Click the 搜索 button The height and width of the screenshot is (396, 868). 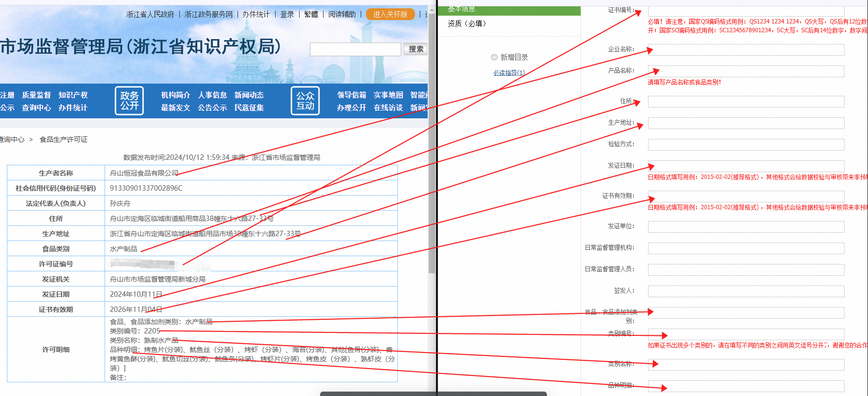pos(415,49)
